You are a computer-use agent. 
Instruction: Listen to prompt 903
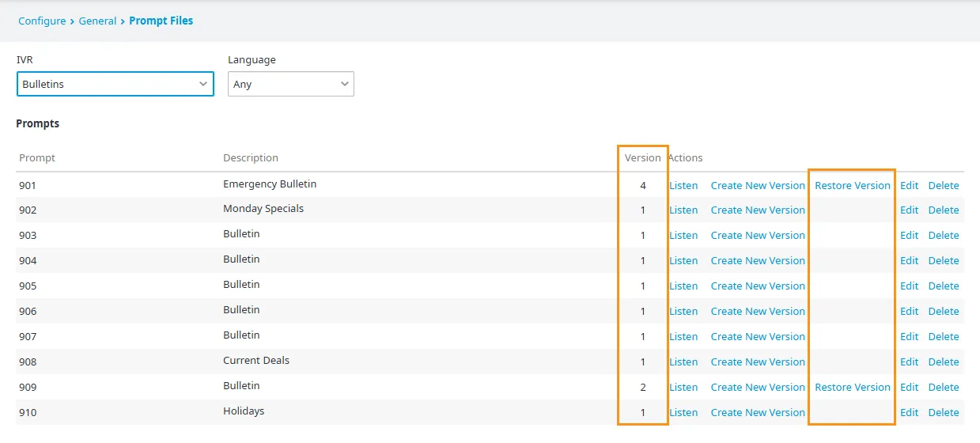coord(683,236)
